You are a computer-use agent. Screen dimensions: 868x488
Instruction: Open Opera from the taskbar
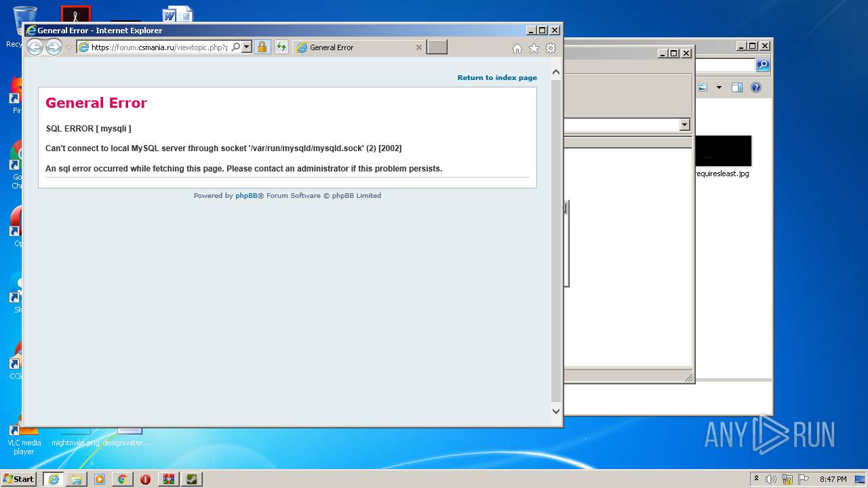[145, 479]
